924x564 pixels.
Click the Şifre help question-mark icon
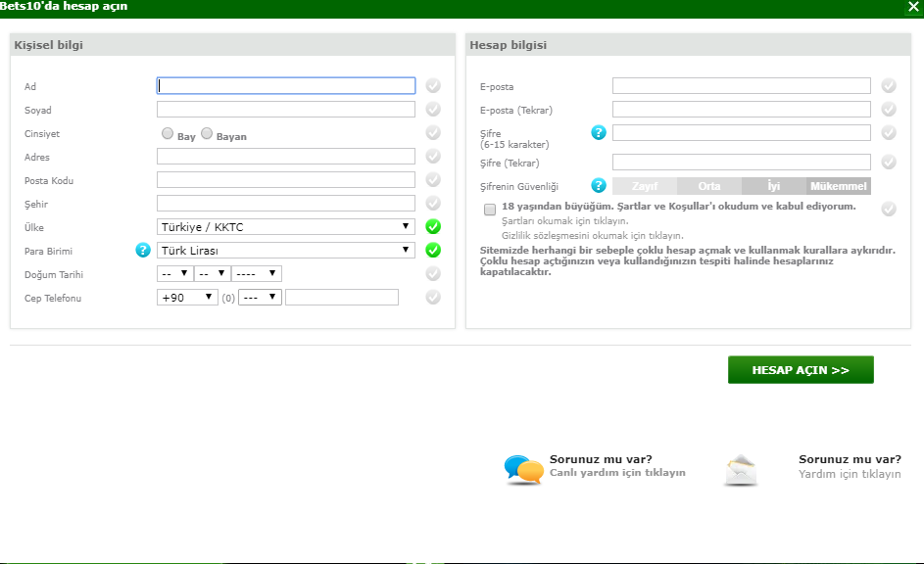[598, 132]
